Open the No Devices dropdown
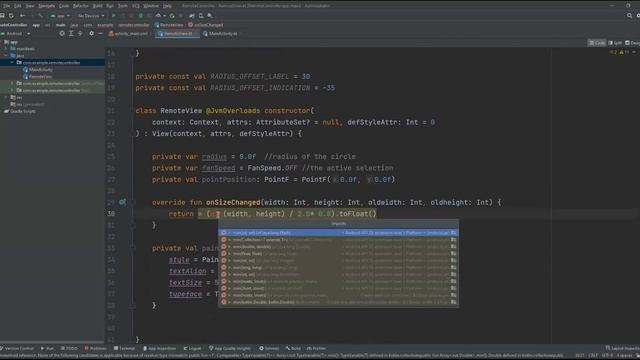 [x=91, y=16]
